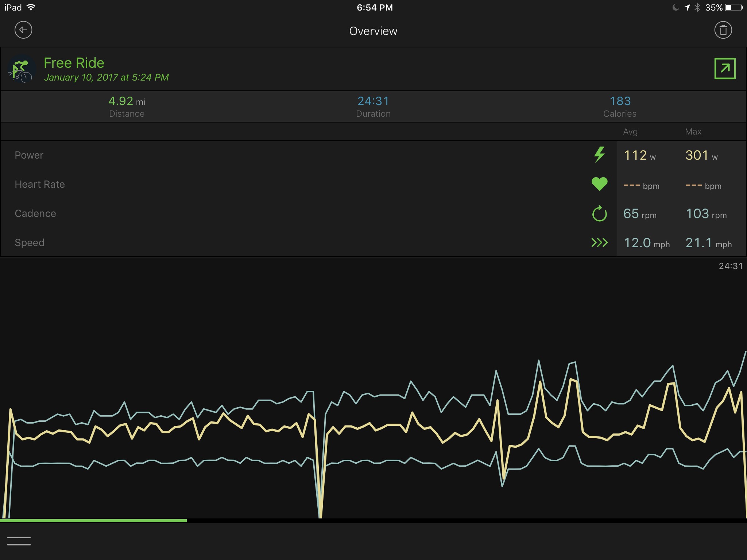747x560 pixels.
Task: Tap the 4.92 mi Distance value
Action: pyautogui.click(x=127, y=101)
